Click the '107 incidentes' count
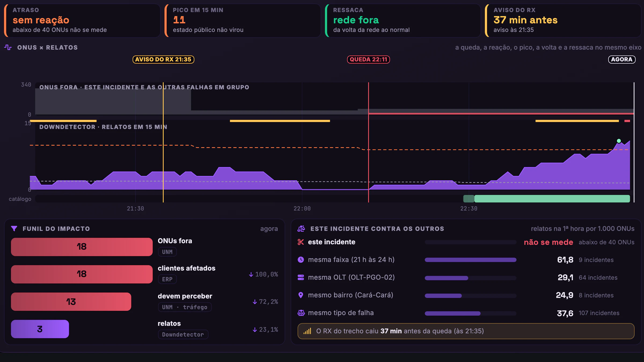 click(x=599, y=313)
